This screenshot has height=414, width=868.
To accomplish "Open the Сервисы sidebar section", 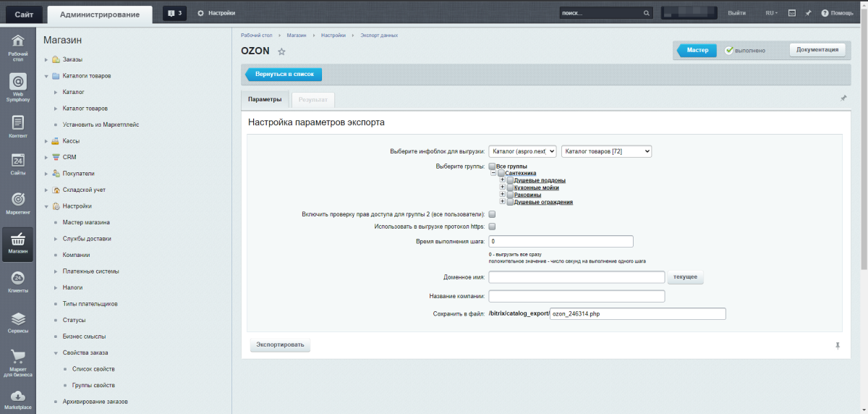I will coord(18,322).
